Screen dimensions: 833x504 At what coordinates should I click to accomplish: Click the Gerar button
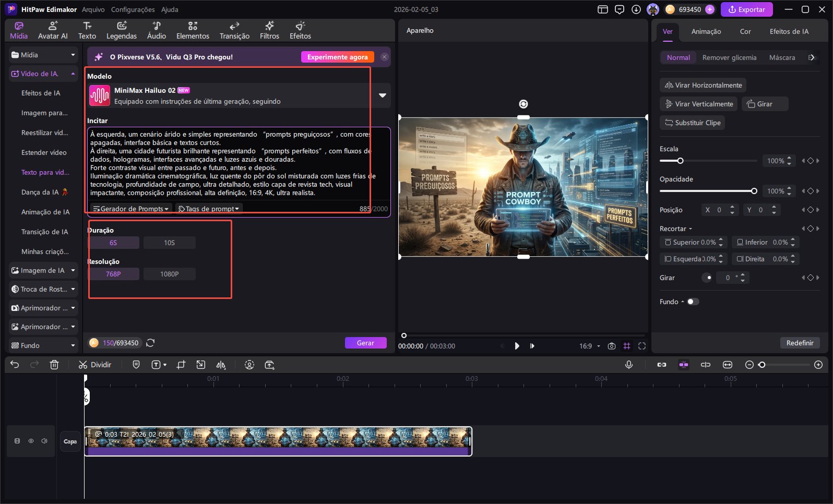point(365,343)
